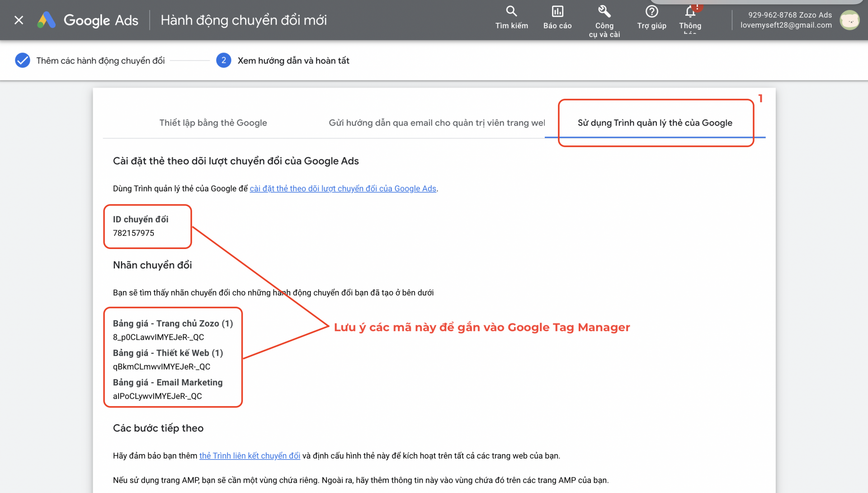Viewport: 868px width, 493px height.
Task: Click Bảng giá - Thiết kế Web (1)
Action: [168, 353]
